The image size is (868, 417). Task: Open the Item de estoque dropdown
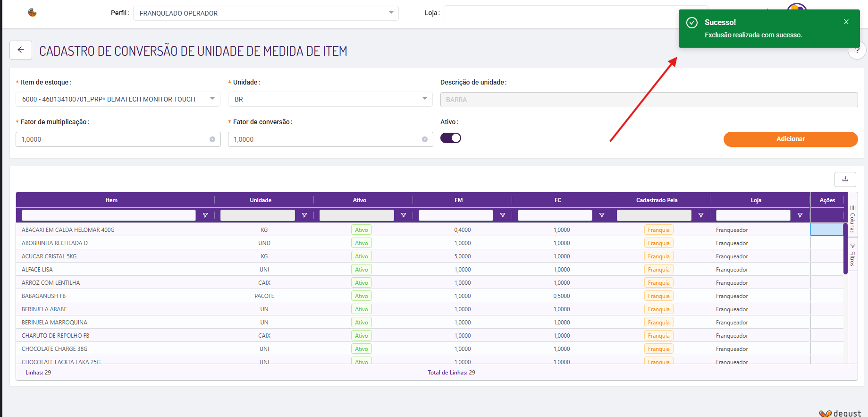click(x=118, y=99)
